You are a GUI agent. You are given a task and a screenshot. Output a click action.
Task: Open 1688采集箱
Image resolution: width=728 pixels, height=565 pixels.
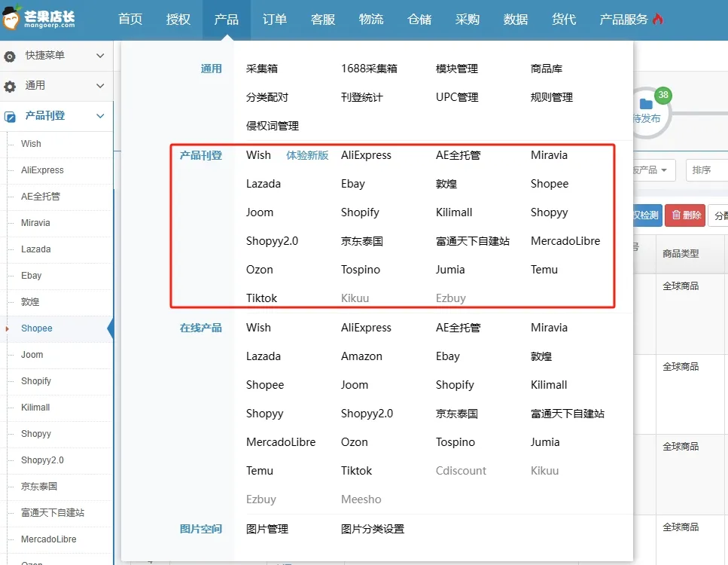pos(369,69)
